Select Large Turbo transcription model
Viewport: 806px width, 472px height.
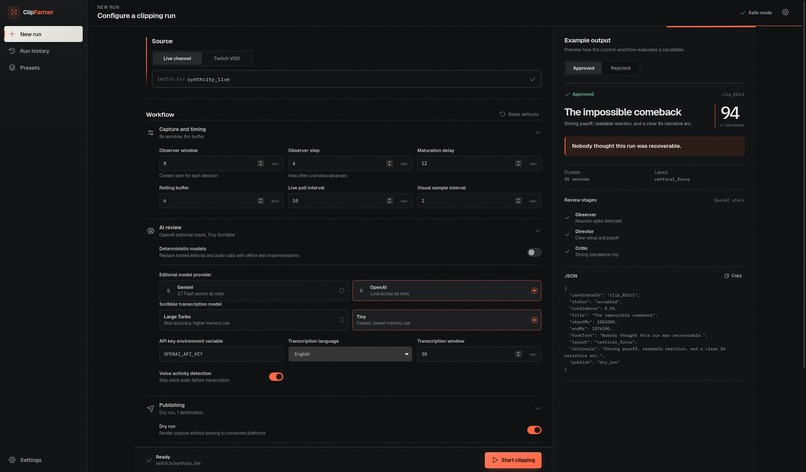[254, 320]
